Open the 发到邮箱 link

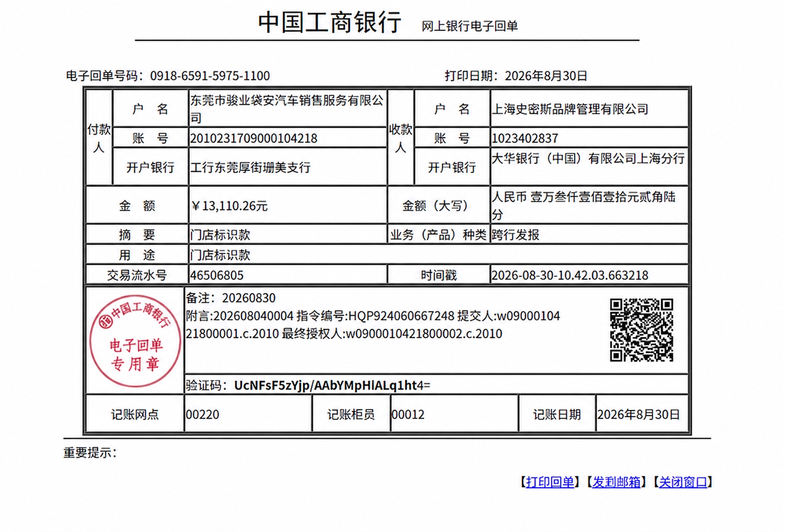coord(616,482)
